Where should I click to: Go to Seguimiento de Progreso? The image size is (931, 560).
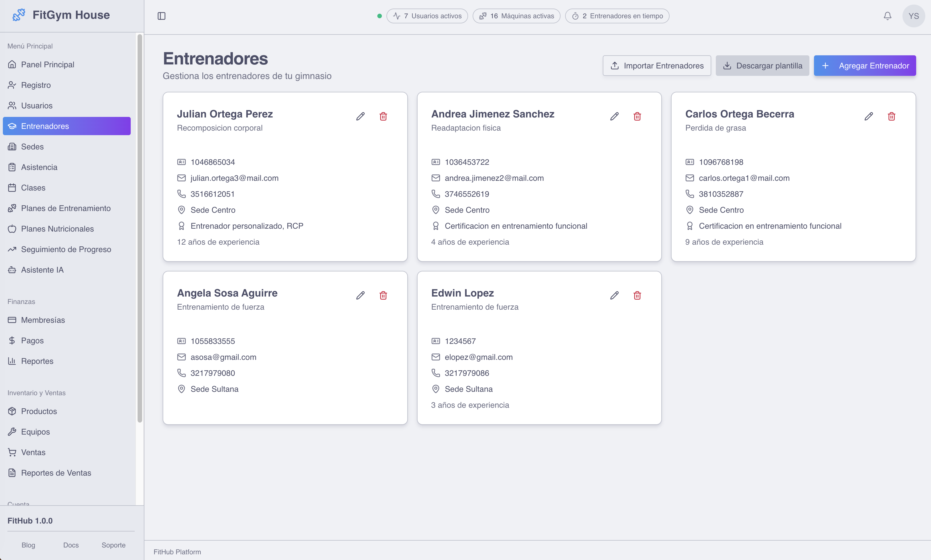point(66,249)
